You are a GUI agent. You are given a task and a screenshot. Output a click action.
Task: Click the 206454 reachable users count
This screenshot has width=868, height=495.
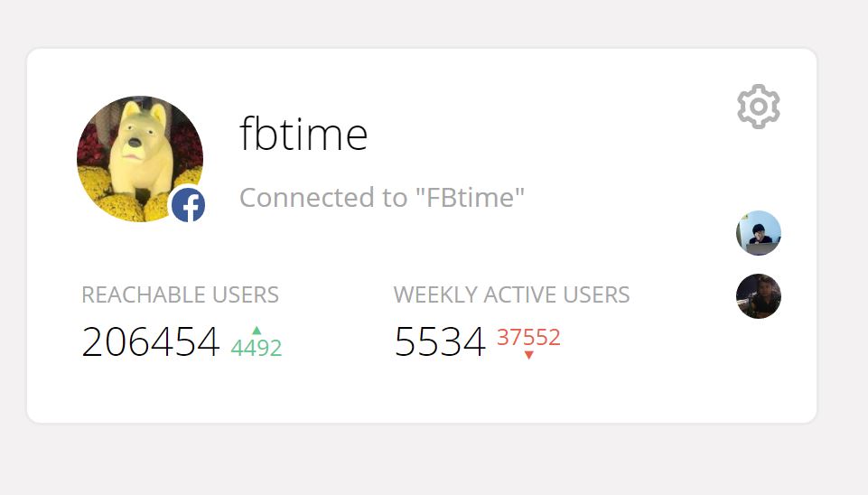click(x=151, y=341)
